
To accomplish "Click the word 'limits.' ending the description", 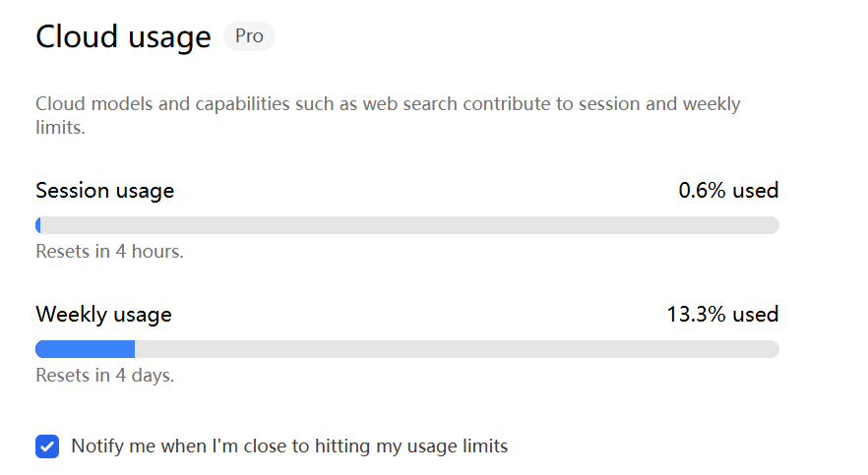I will tap(60, 128).
